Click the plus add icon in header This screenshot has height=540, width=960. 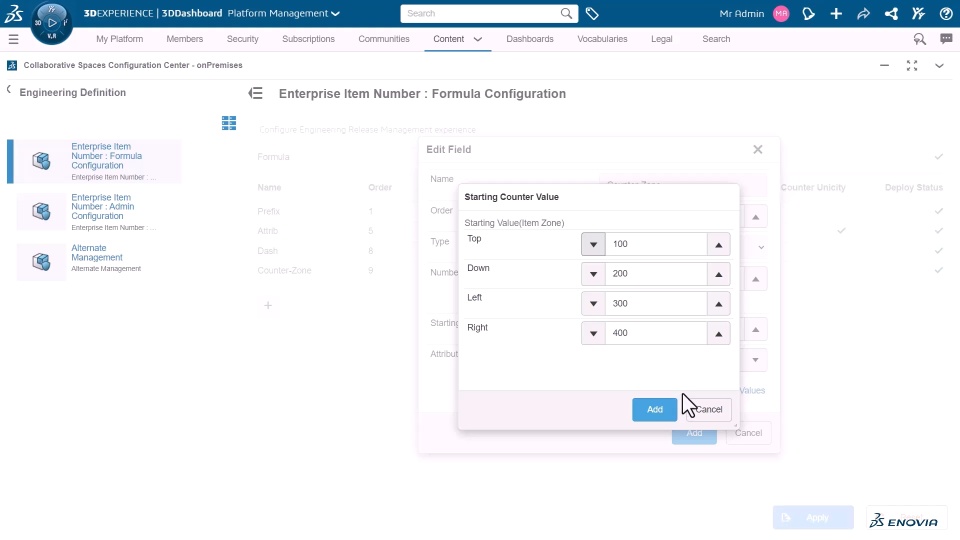tap(836, 13)
